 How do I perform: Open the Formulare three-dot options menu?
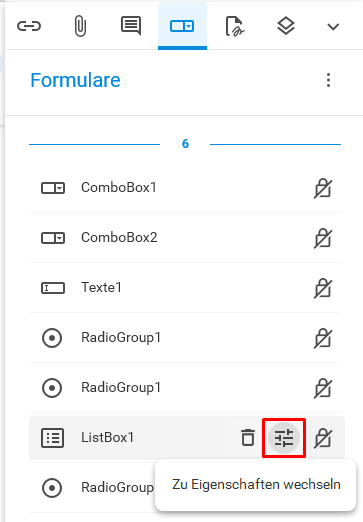(x=329, y=80)
